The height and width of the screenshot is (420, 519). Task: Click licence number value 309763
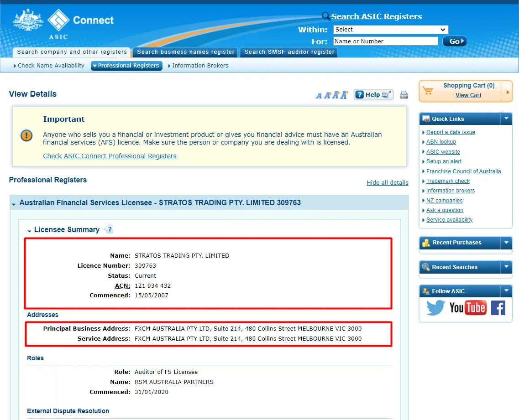tap(145, 265)
